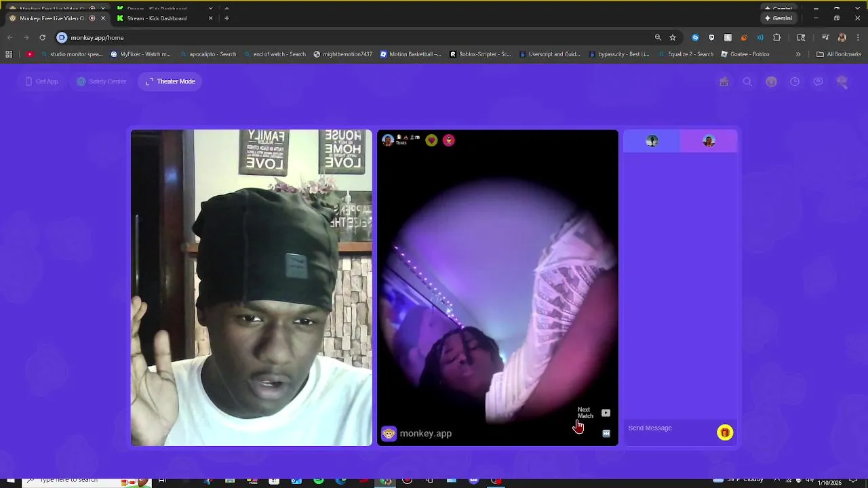Open mightbemotion7437 bookmark

[x=342, y=54]
